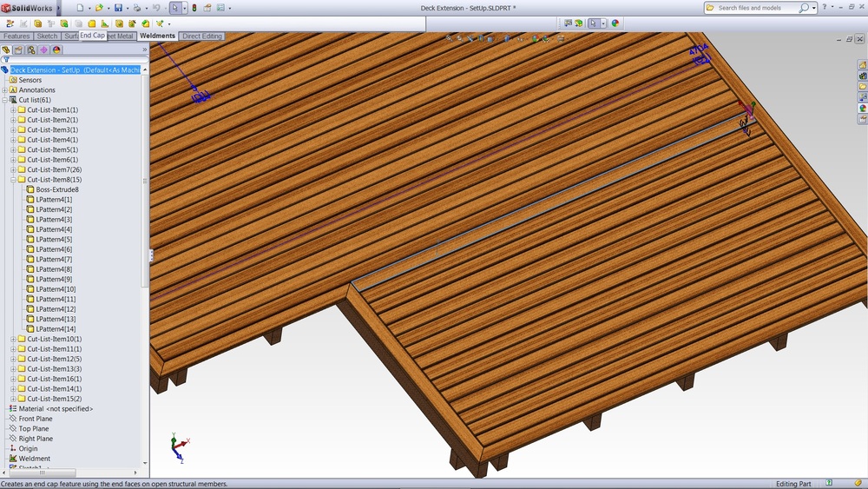Select LPattern4[10] in the cut list
This screenshot has width=868, height=489.
[56, 289]
